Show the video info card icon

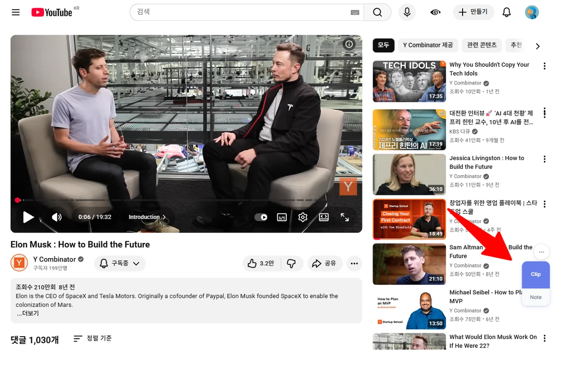coord(349,44)
